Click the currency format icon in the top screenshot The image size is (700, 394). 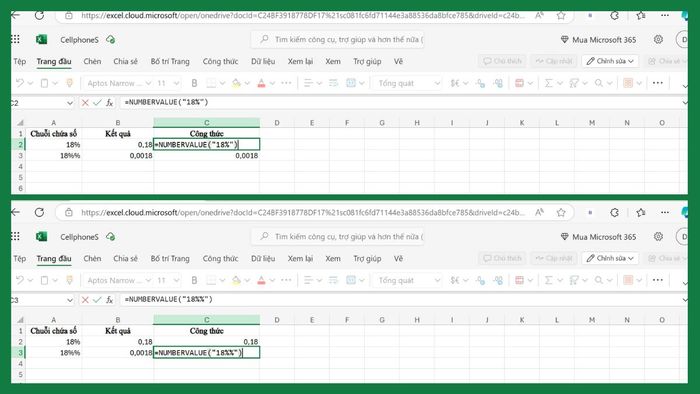455,83
